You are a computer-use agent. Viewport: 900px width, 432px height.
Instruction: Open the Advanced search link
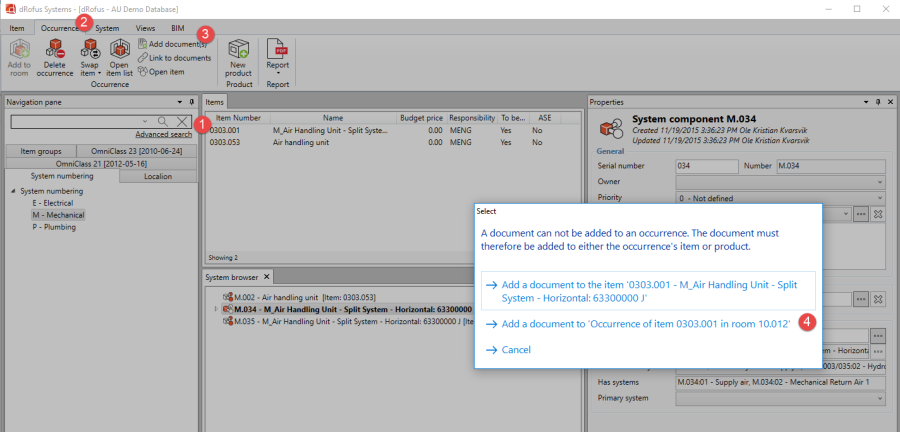coord(163,134)
